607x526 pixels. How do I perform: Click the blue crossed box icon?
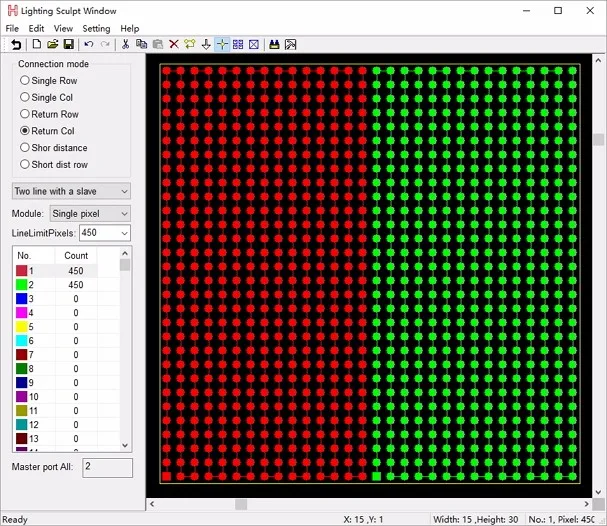coord(254,44)
